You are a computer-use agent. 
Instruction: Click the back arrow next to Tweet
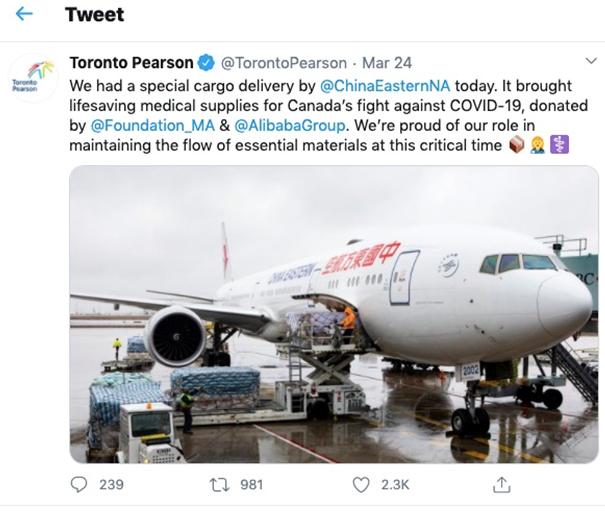point(24,15)
